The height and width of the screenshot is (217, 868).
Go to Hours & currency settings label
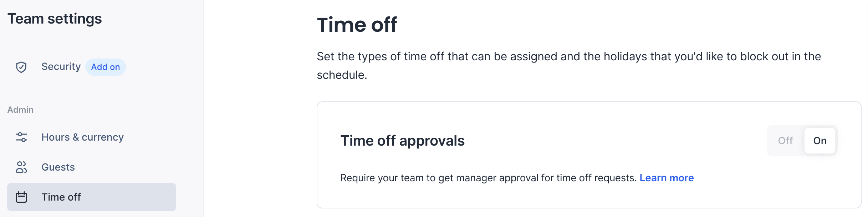pyautogui.click(x=82, y=137)
